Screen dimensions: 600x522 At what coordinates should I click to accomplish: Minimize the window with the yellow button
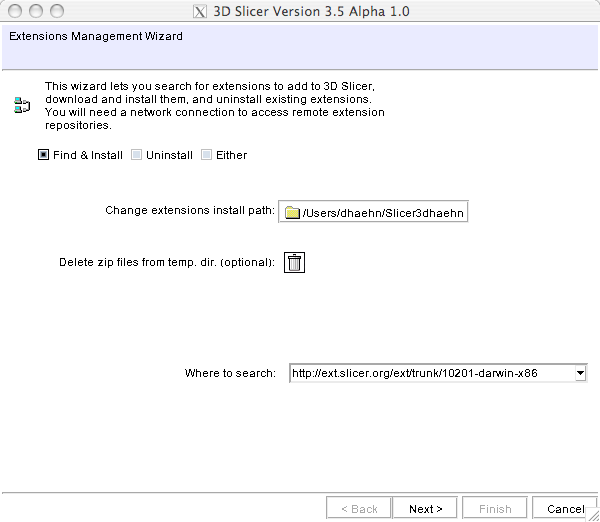pyautogui.click(x=36, y=12)
